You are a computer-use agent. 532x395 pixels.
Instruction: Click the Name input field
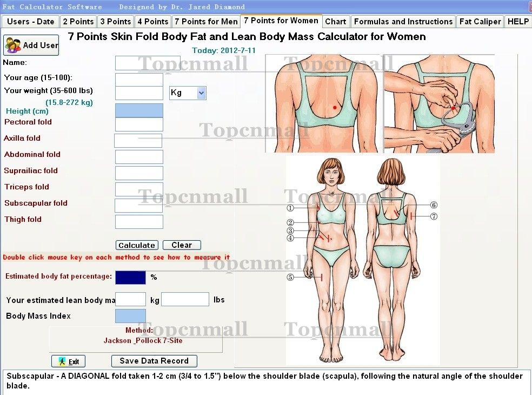(x=148, y=63)
